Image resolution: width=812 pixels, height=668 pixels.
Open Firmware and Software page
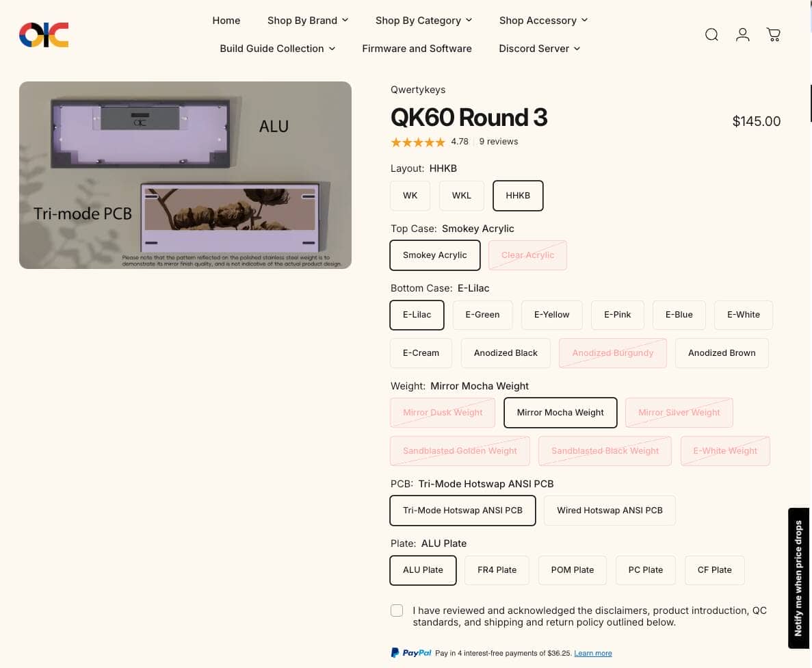(x=417, y=49)
